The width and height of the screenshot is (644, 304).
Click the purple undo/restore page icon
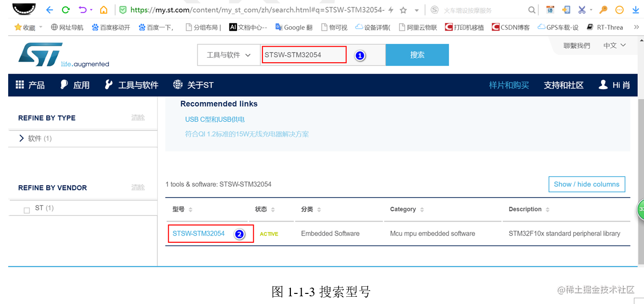click(x=82, y=10)
